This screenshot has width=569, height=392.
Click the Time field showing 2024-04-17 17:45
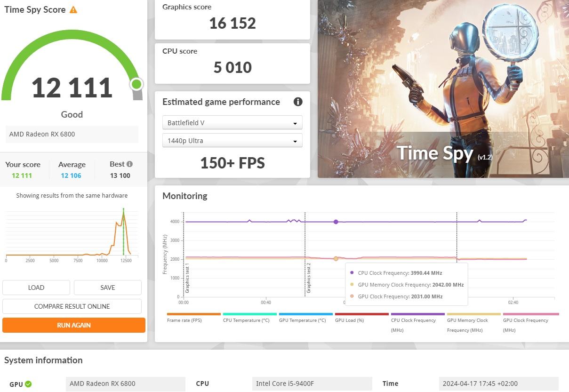coord(499,384)
